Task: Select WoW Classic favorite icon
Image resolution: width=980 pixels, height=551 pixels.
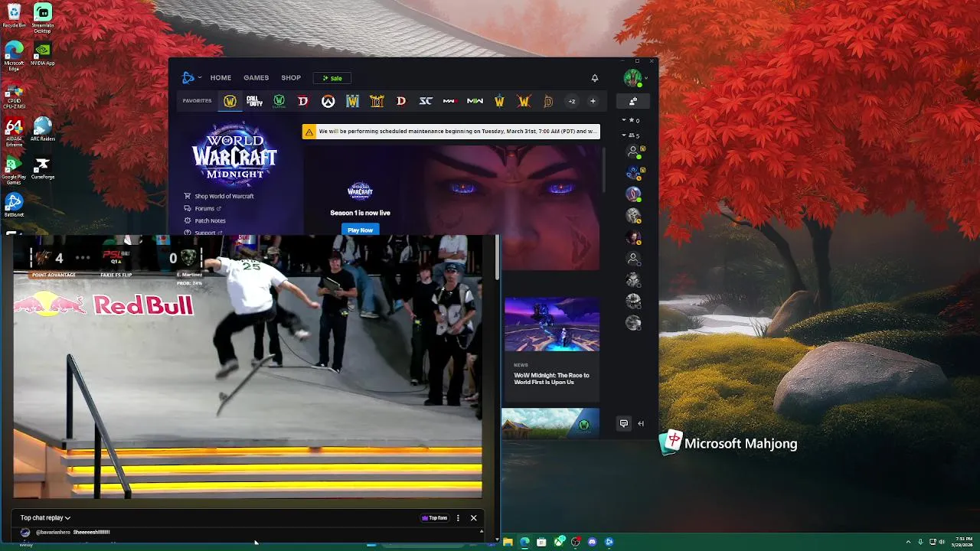Action: (279, 101)
